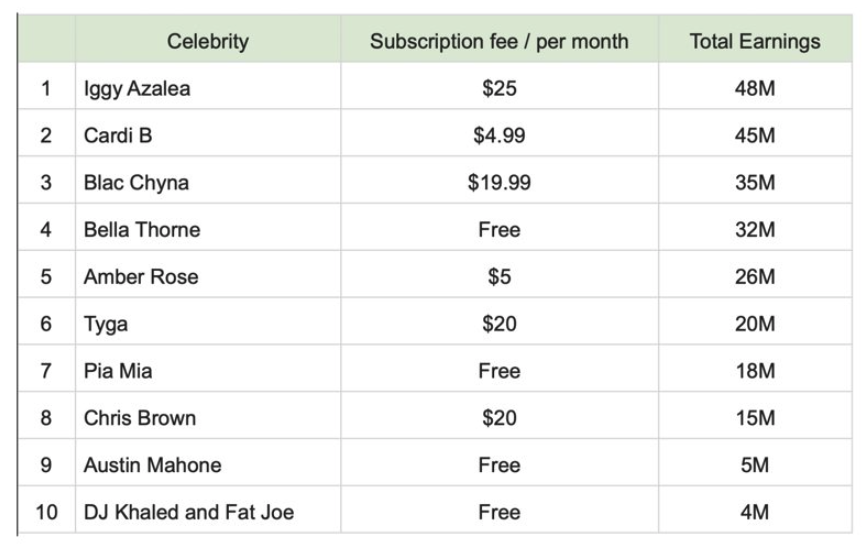
Task: Select the Blac Chyna cell
Action: point(136,183)
